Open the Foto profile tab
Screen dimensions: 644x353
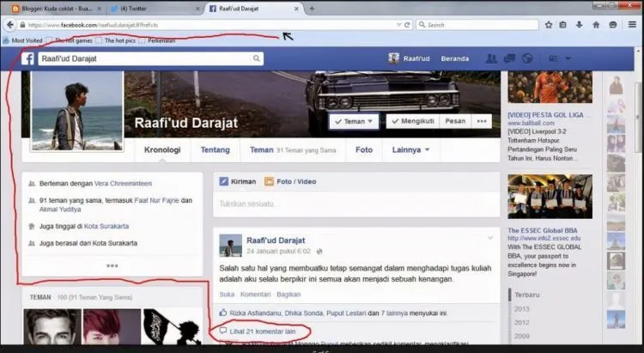[x=364, y=150]
